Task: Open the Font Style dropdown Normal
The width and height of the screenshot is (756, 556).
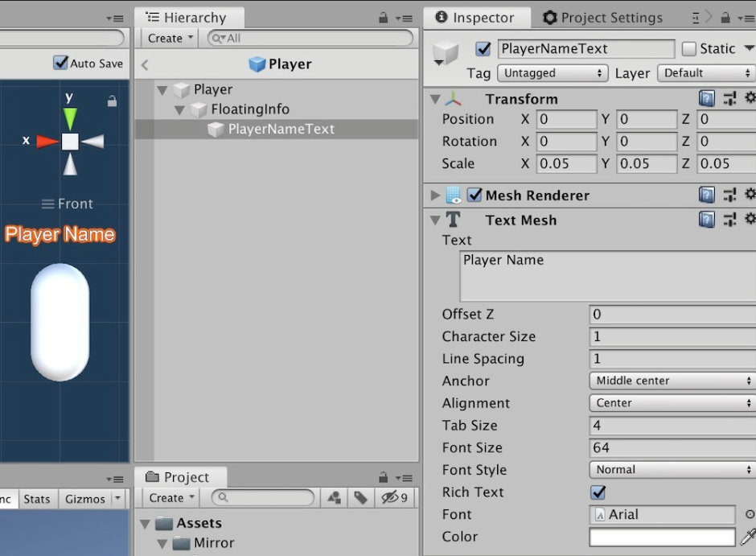Action: 672,469
